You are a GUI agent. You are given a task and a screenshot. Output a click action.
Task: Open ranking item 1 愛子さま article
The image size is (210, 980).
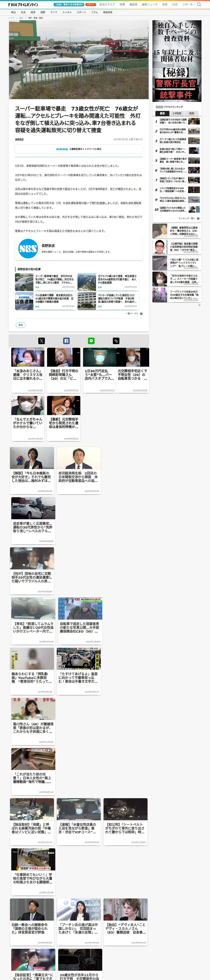[x=177, y=121]
